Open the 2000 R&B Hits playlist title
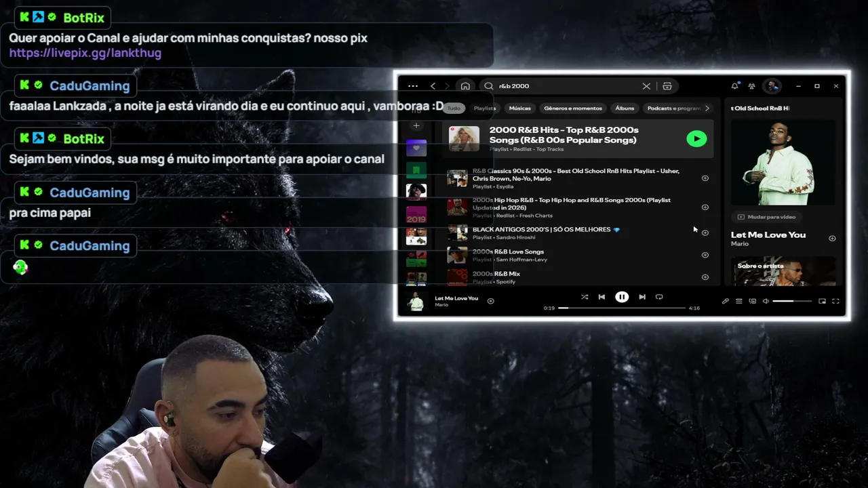868x488 pixels. [564, 135]
